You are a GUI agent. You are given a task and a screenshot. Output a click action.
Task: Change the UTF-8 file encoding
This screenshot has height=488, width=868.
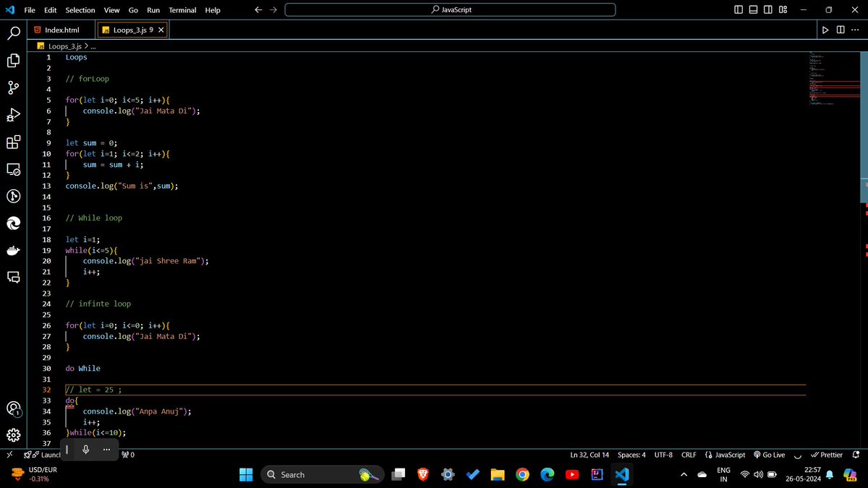663,455
